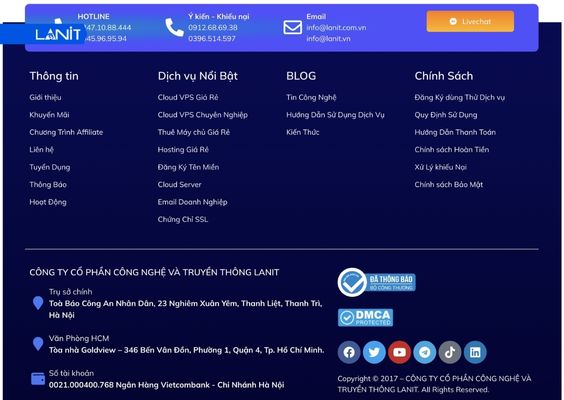This screenshot has width=564, height=400.
Task: Click the Thông tin column heading
Action: click(54, 76)
